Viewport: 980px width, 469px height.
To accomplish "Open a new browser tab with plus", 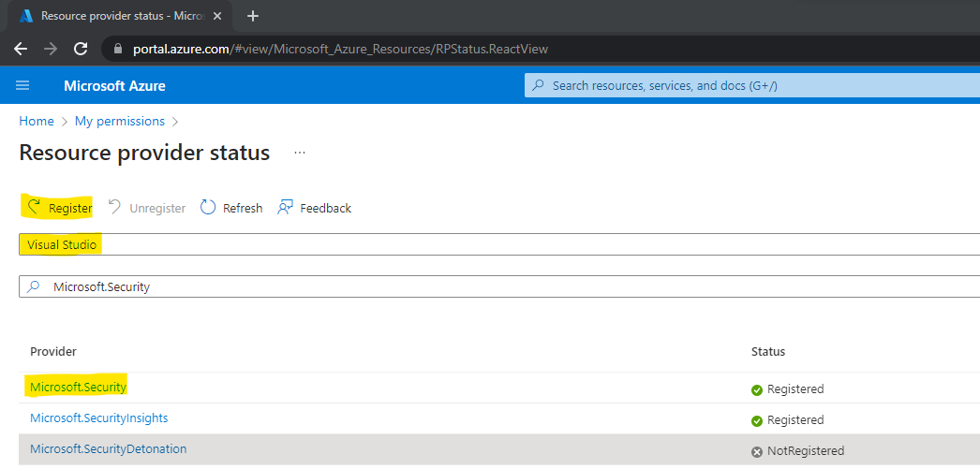I will click(253, 16).
